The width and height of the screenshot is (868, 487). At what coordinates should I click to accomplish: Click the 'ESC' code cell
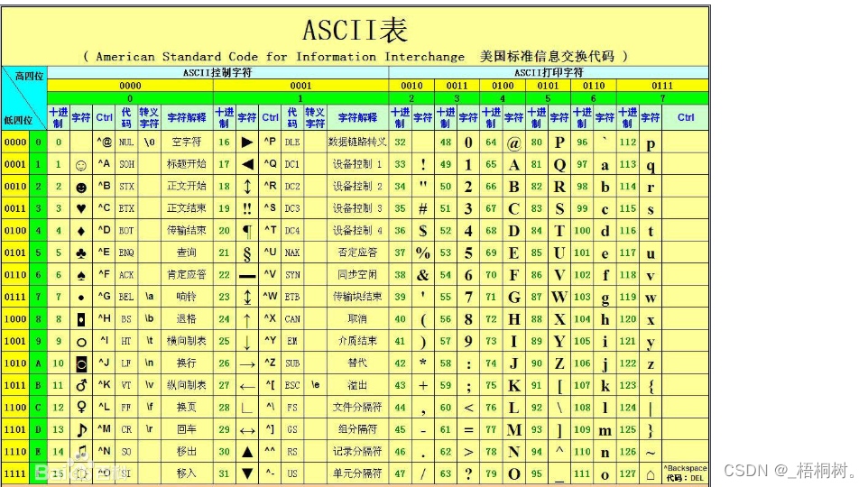292,385
